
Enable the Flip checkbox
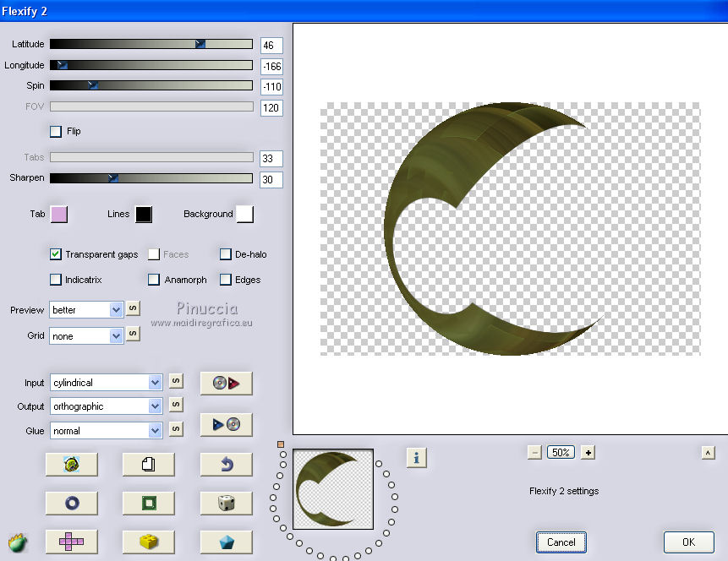click(x=56, y=131)
